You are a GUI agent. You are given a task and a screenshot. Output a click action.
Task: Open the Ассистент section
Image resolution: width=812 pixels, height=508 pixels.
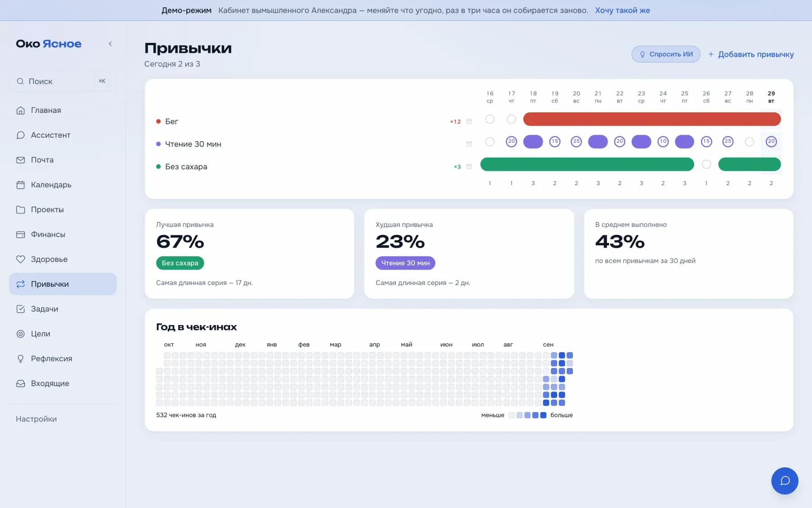click(x=63, y=135)
